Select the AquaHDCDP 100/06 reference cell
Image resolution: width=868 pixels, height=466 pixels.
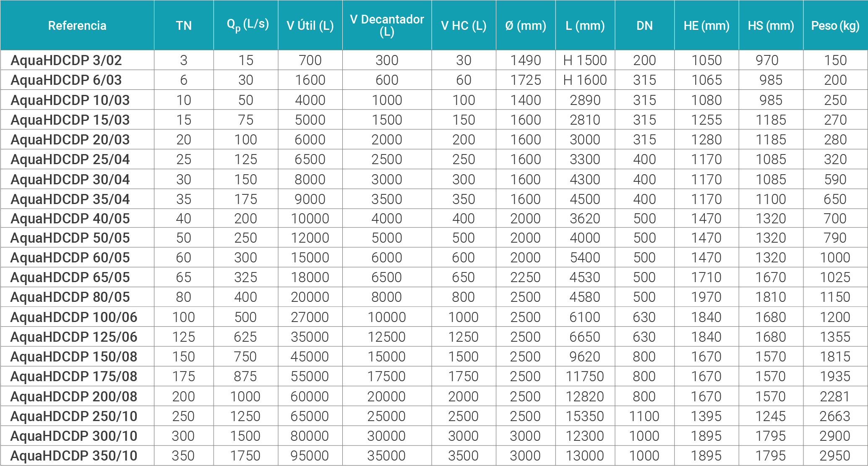74,317
